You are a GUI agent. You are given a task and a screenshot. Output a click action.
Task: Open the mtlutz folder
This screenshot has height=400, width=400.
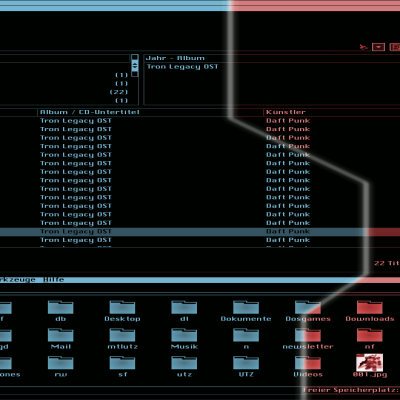click(x=122, y=339)
